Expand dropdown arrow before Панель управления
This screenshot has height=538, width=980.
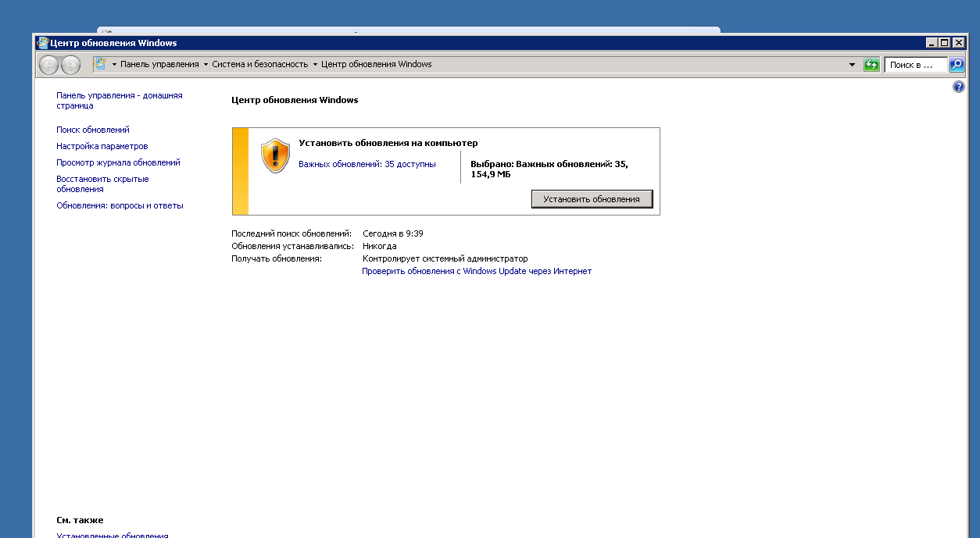pyautogui.click(x=114, y=65)
